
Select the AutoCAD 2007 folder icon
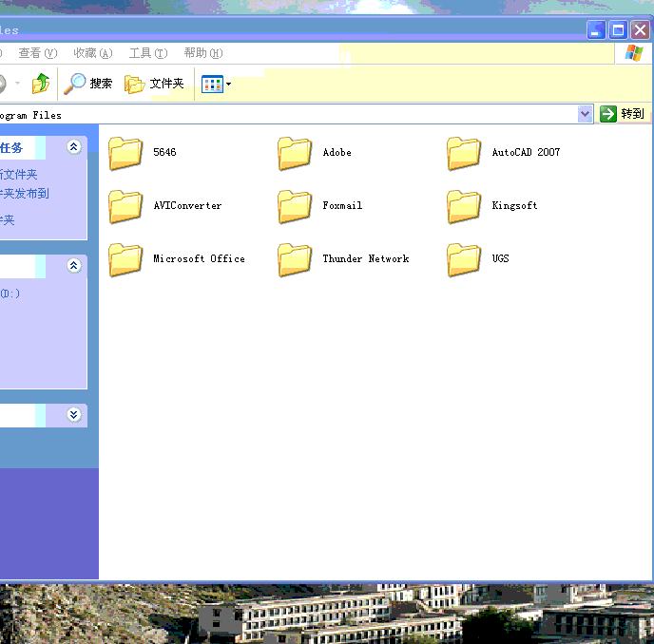point(464,153)
